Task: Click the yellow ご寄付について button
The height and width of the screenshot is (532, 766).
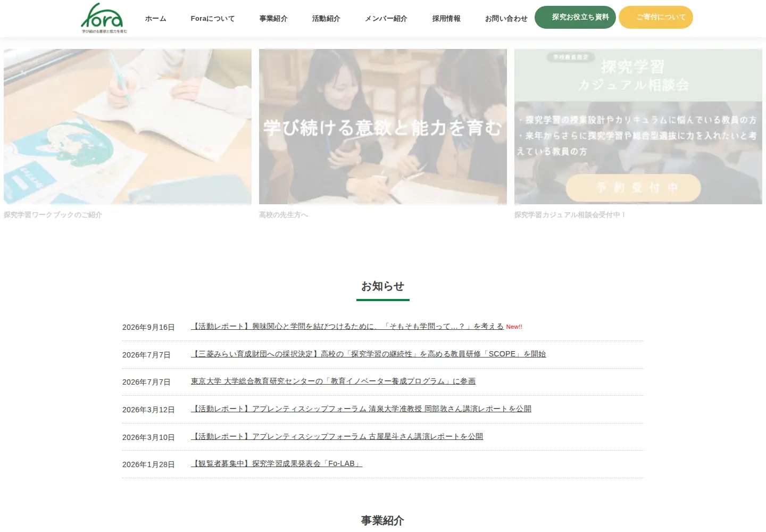Action: click(655, 17)
